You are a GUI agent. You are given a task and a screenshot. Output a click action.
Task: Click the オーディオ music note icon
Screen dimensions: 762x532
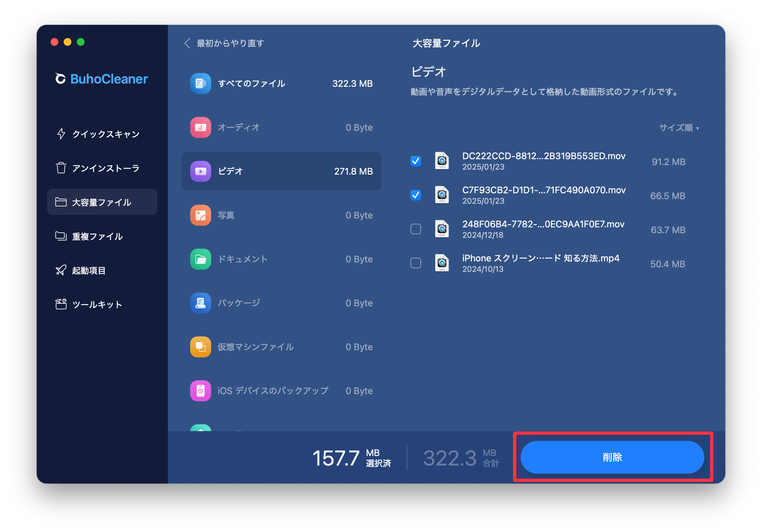(x=200, y=127)
